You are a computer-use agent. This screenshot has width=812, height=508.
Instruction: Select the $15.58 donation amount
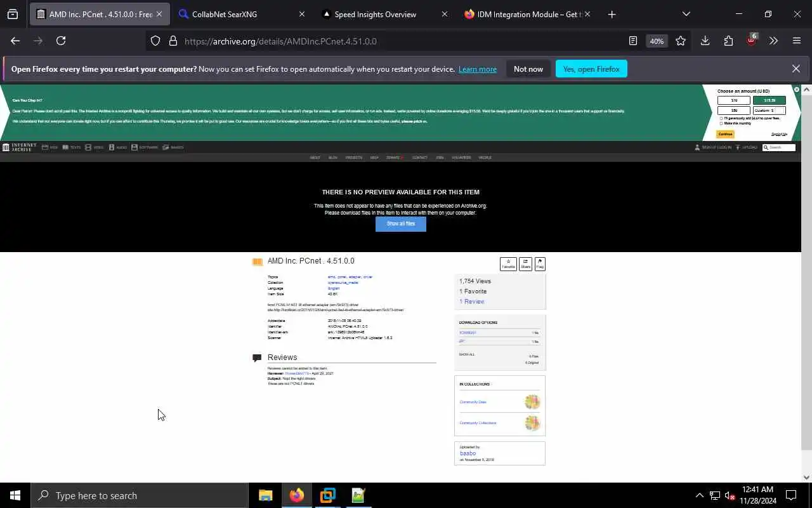click(769, 100)
